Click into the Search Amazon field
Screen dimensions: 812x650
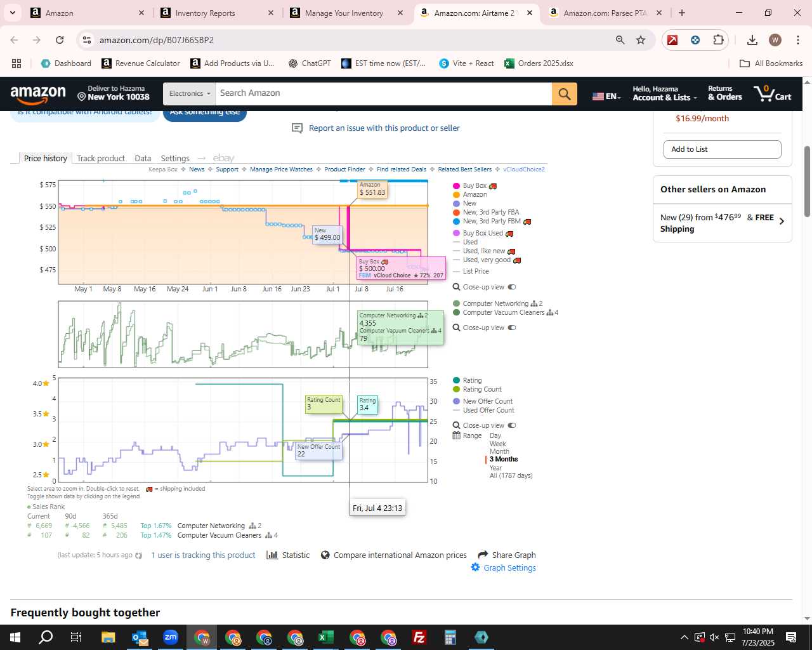(384, 94)
